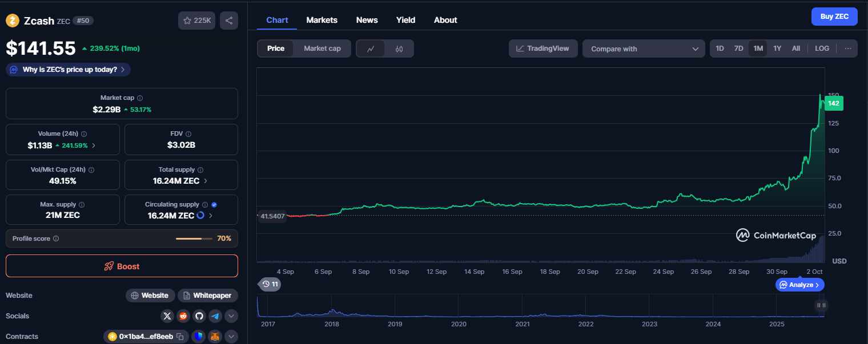Open the share icon button

(x=229, y=21)
